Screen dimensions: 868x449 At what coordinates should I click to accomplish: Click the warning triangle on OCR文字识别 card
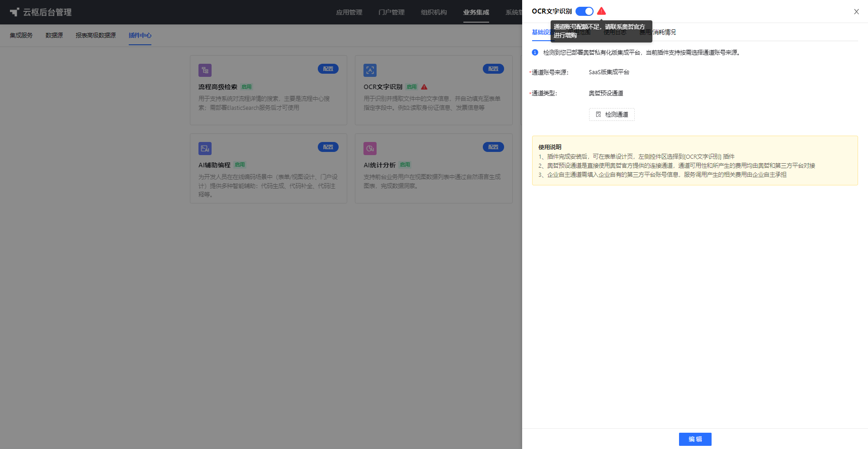(424, 87)
